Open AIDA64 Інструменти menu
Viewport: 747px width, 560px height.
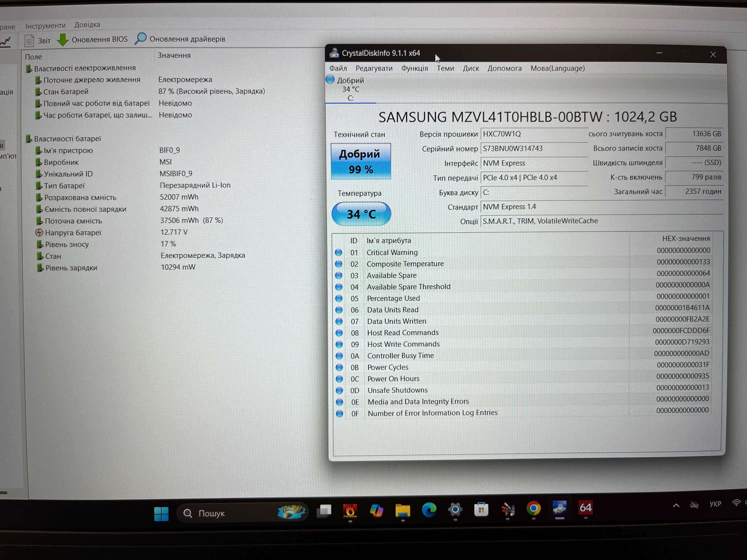point(46,26)
